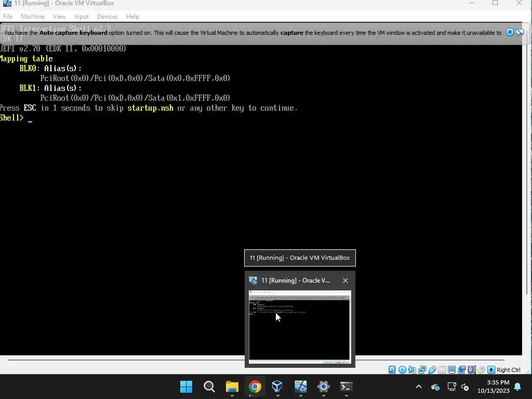532x399 pixels.
Task: Click the display status icon
Action: (x=451, y=370)
